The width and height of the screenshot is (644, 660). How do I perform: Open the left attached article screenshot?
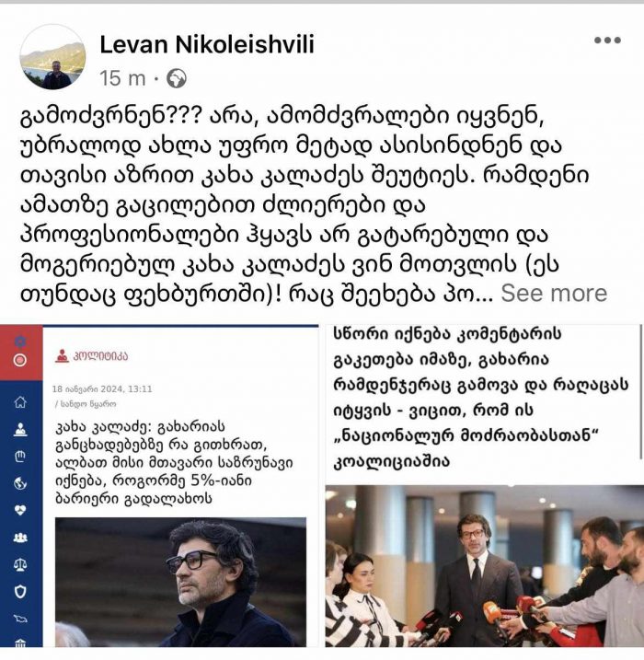(x=159, y=486)
